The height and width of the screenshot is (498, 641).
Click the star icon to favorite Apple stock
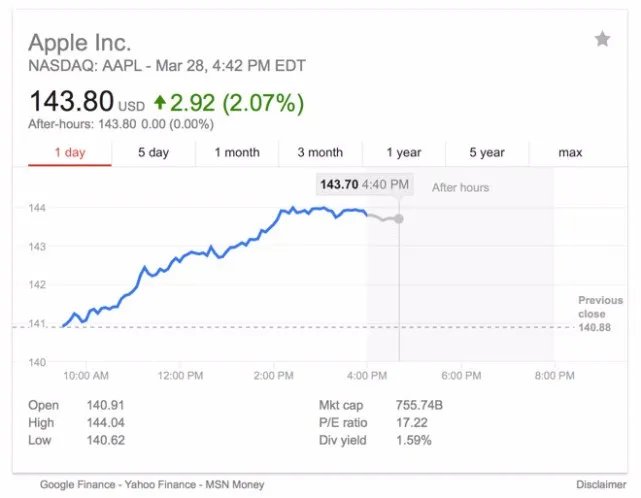pos(602,39)
